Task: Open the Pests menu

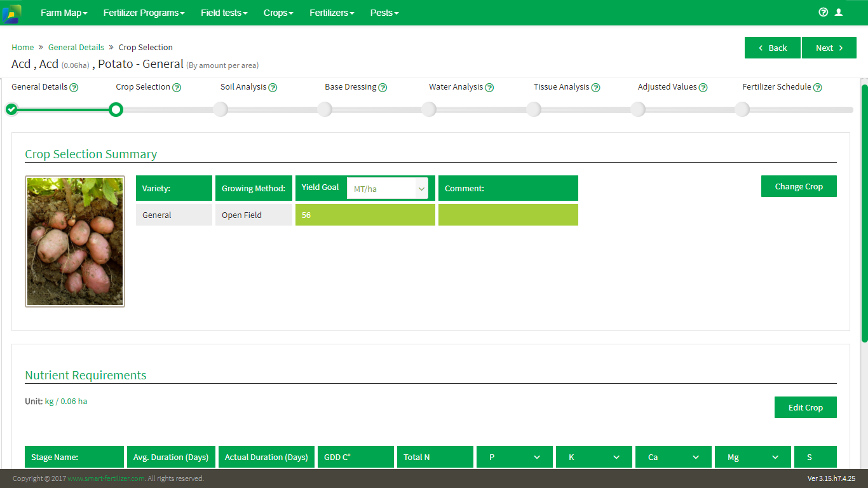Action: (x=384, y=13)
